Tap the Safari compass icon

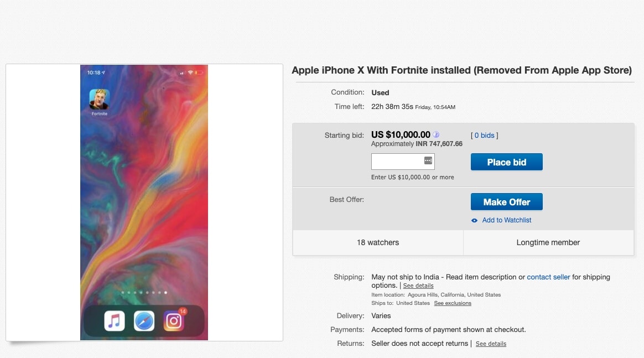coord(144,321)
